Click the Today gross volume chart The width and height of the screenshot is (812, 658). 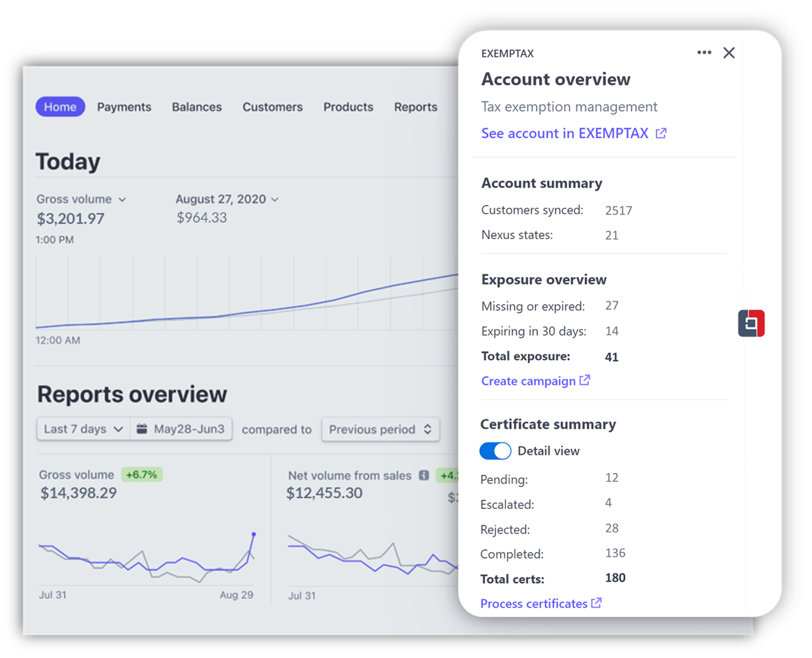(246, 293)
